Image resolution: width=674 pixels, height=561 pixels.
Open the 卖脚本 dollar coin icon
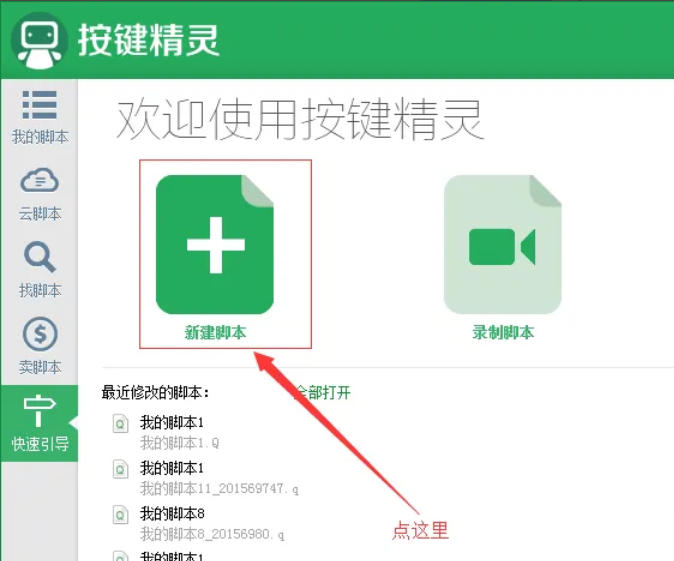coord(39,335)
